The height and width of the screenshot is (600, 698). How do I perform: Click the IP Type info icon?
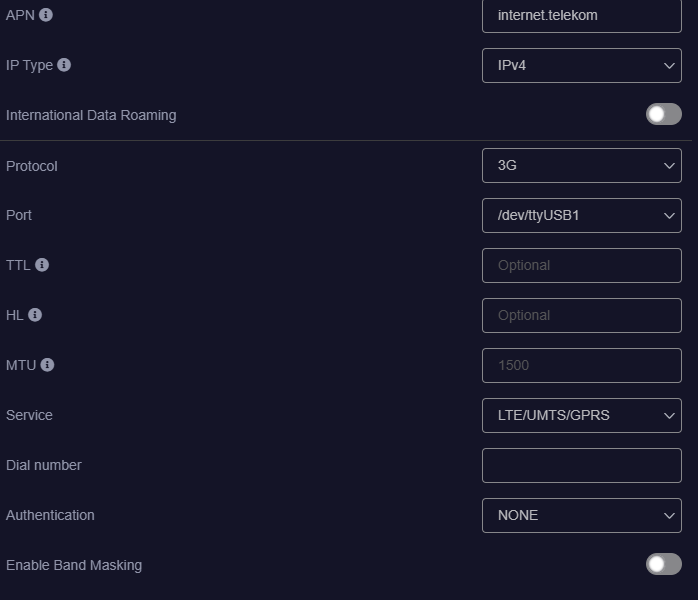(x=64, y=65)
